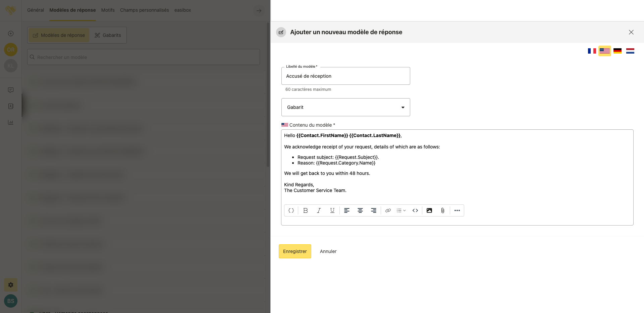Insert a hyperlink

coord(388,210)
